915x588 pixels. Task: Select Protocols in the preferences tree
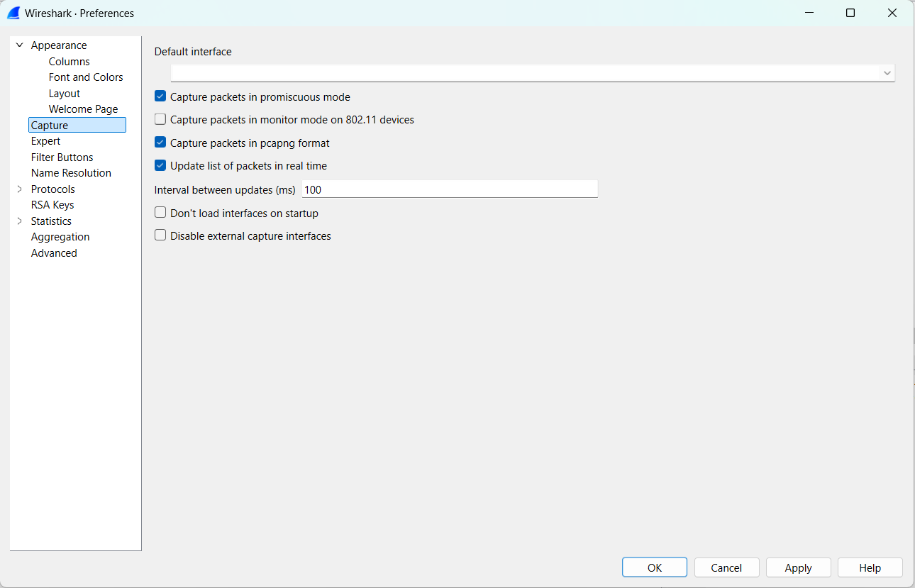[x=53, y=189]
